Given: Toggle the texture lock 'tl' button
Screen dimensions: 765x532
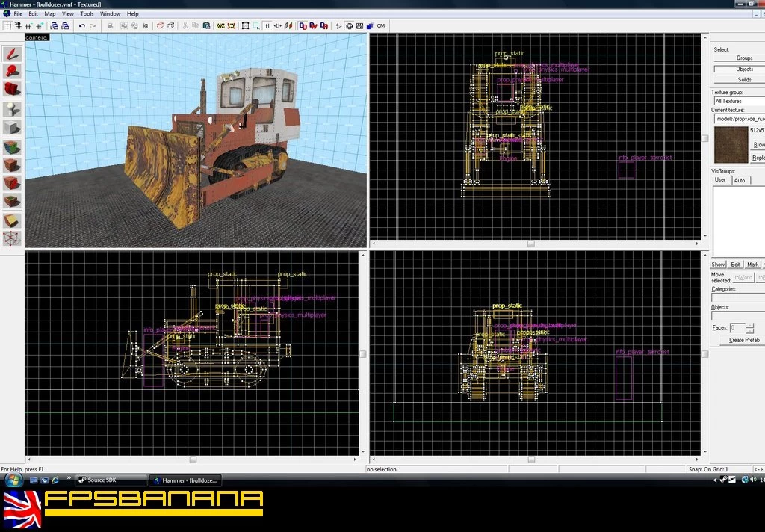Looking at the screenshot, I should (267, 26).
